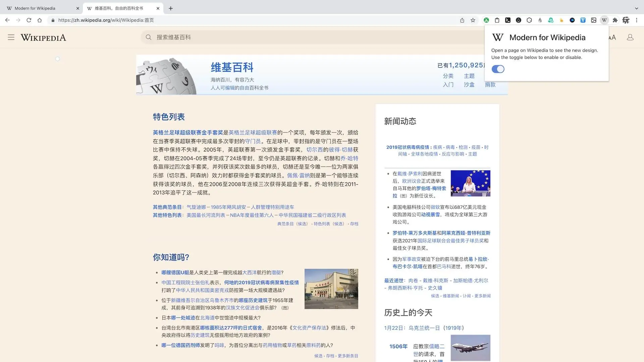This screenshot has height=362, width=644.
Task: Open the 史久镛 recent deaths link
Action: point(435,288)
